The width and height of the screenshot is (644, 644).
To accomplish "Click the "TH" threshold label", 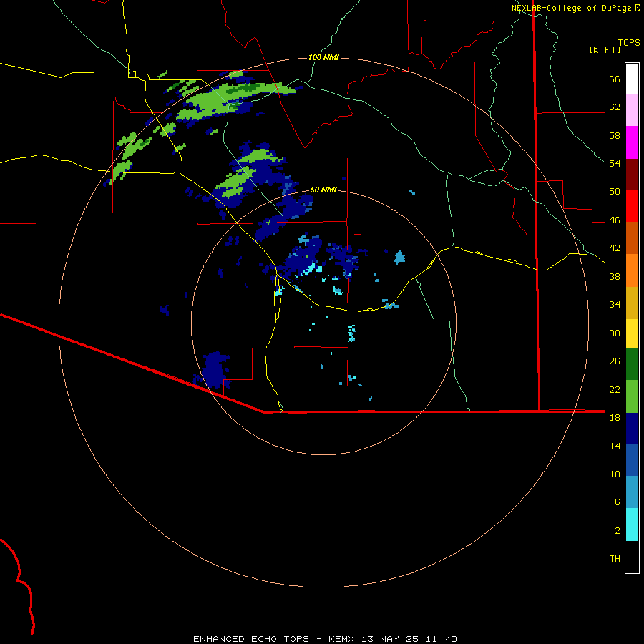I will pos(615,559).
